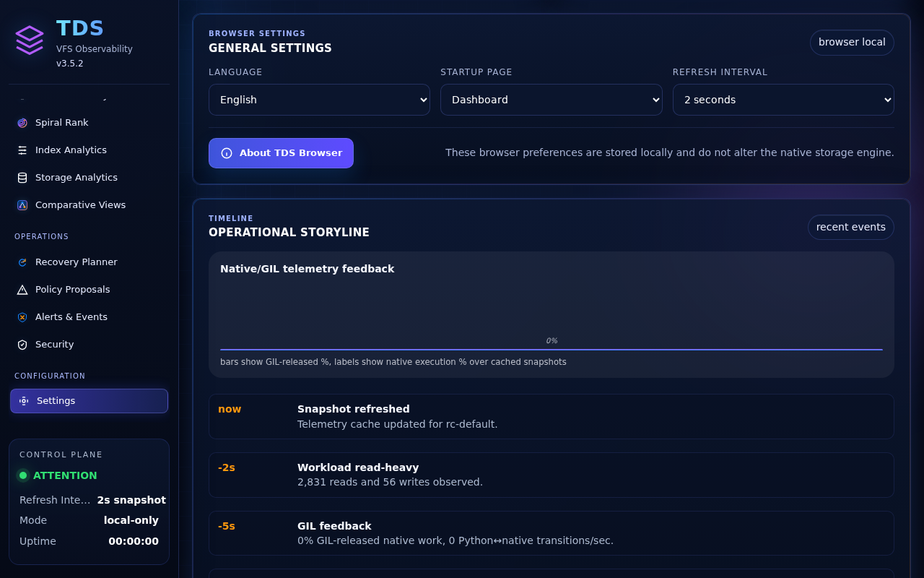This screenshot has width=924, height=578.
Task: Click the Native/GIL telemetry feedback title
Action: click(x=307, y=269)
